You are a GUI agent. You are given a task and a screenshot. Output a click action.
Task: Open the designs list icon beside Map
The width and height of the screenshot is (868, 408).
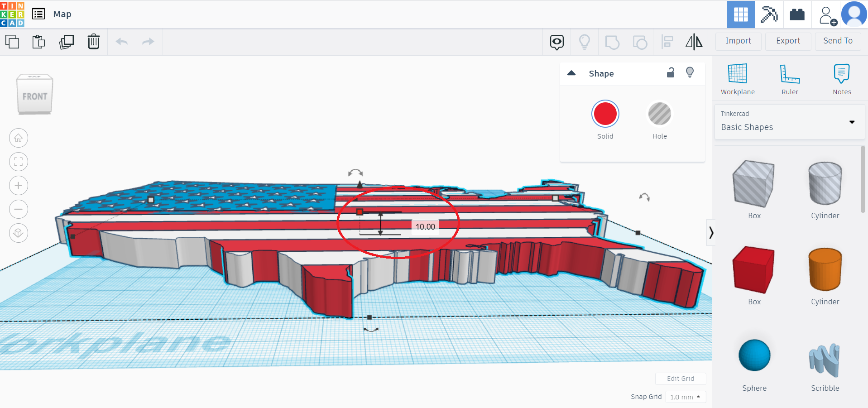click(38, 14)
